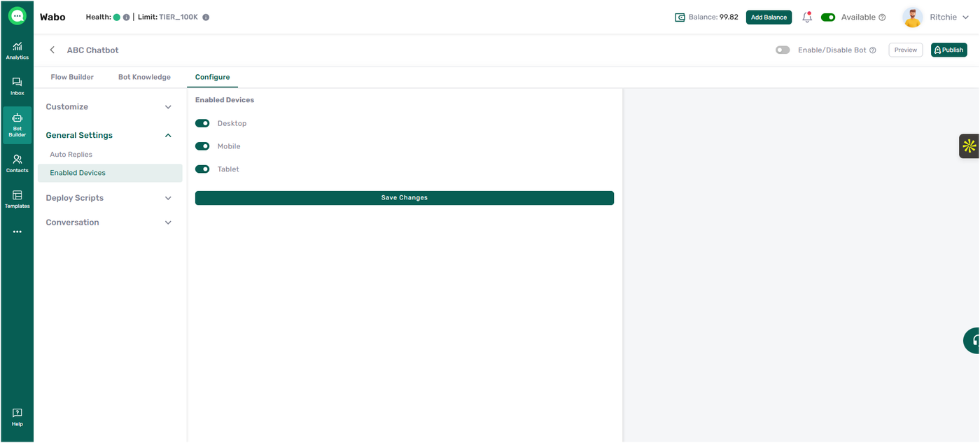Click the Health info icon

pos(126,17)
